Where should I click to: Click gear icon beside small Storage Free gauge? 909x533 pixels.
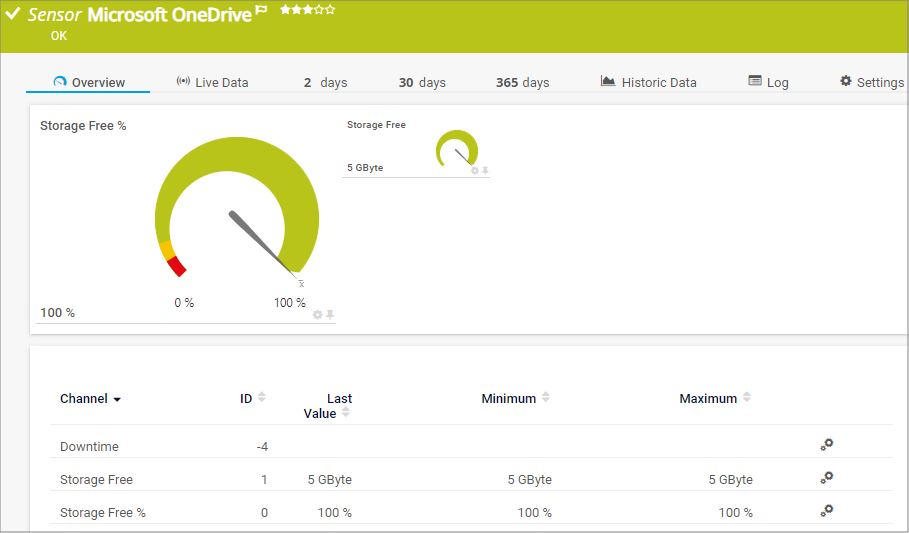point(475,171)
